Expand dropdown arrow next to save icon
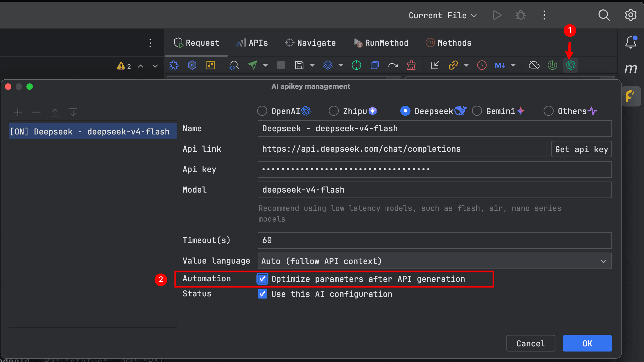 [x=312, y=65]
